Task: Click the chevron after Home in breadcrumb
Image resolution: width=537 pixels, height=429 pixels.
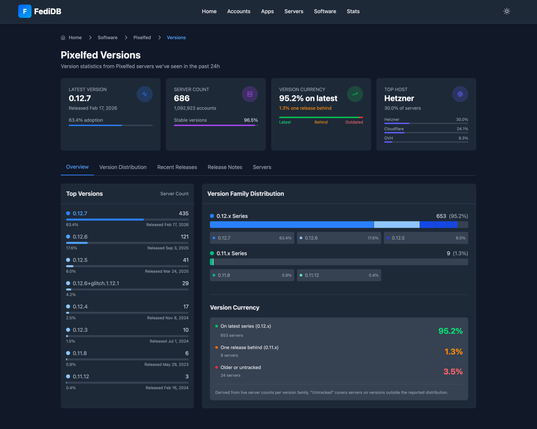Action: tap(90, 38)
